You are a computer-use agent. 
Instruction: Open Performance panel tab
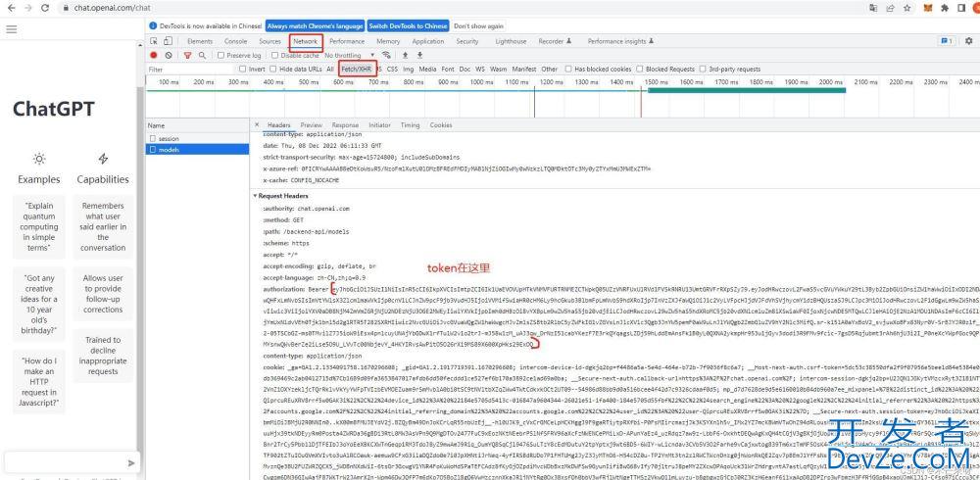point(347,41)
